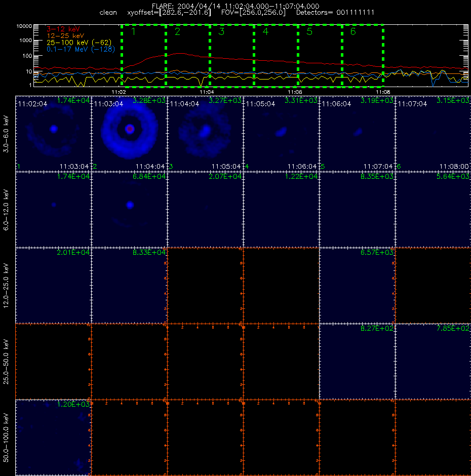Click the 50.0-100.0 keV row label
Screen dimensions: 471x476
(x=6, y=438)
